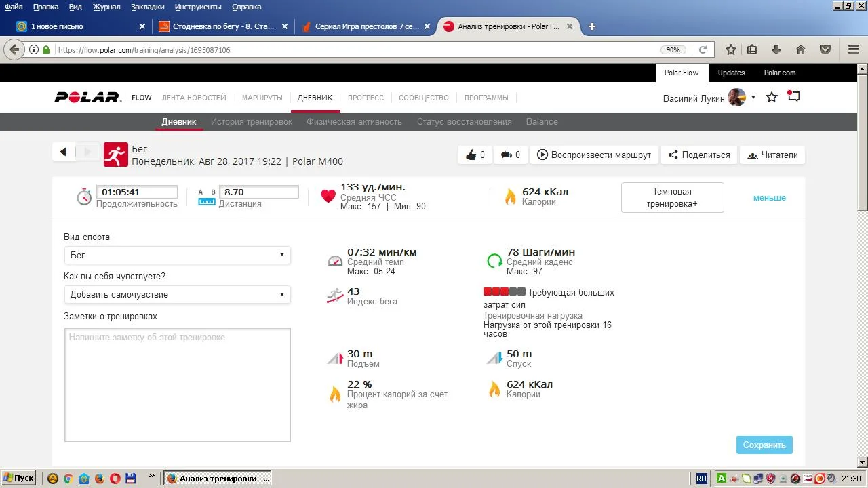Click the thumbs-up like icon
The image size is (868, 488).
coord(471,155)
